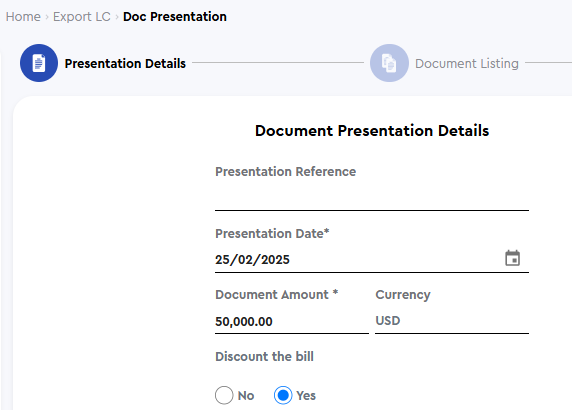Click the No label text beside radio

tap(246, 395)
